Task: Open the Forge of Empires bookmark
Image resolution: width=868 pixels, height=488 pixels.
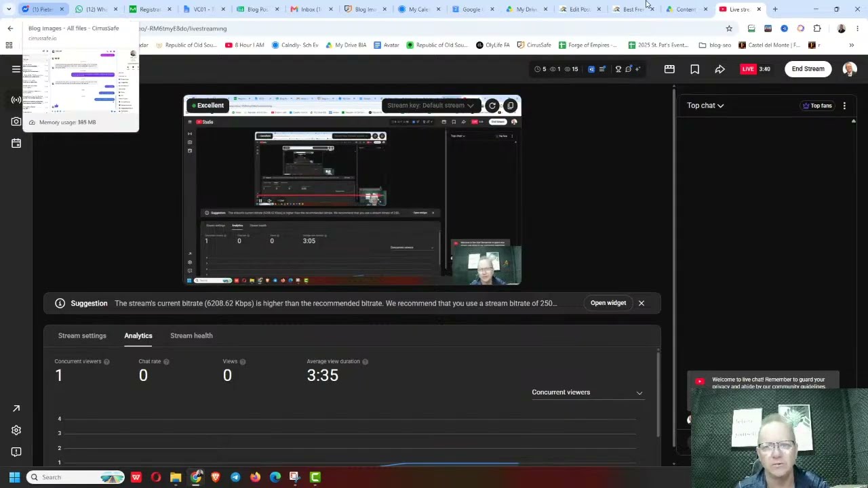Action: point(588,45)
